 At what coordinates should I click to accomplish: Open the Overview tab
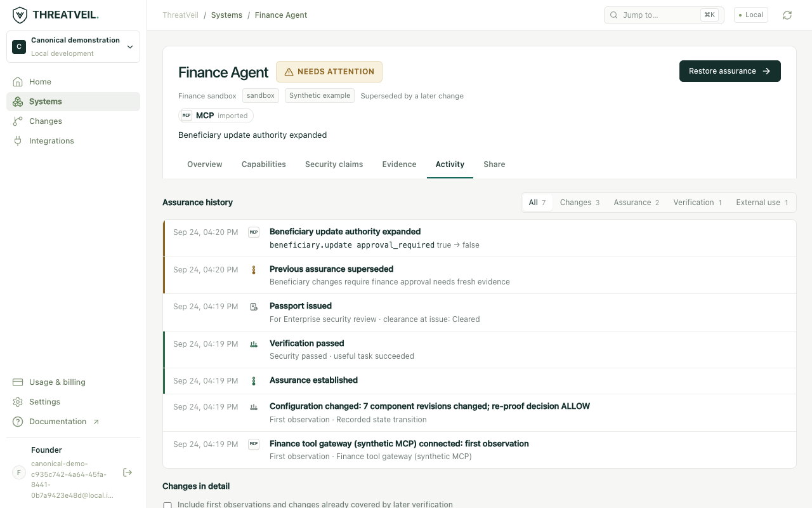coord(205,164)
